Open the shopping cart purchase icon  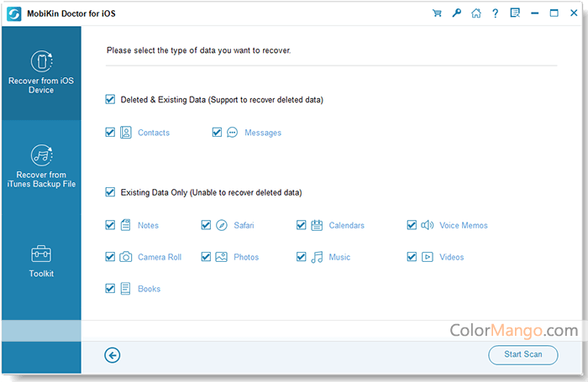click(x=437, y=13)
